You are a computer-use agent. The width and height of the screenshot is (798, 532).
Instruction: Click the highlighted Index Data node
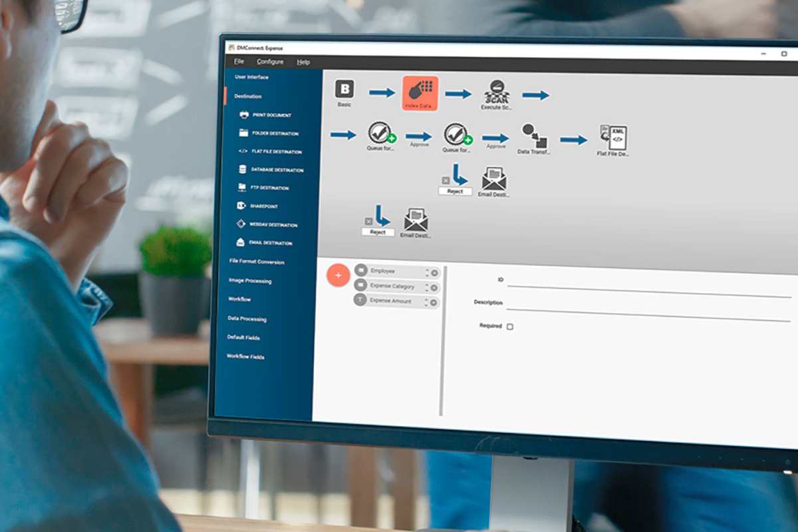(420, 93)
